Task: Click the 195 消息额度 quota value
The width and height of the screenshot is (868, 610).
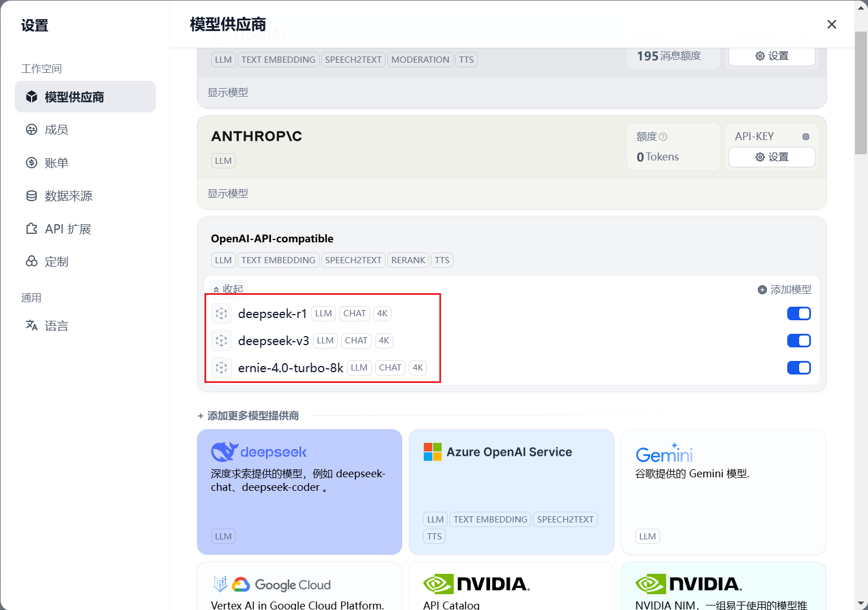Action: (669, 56)
